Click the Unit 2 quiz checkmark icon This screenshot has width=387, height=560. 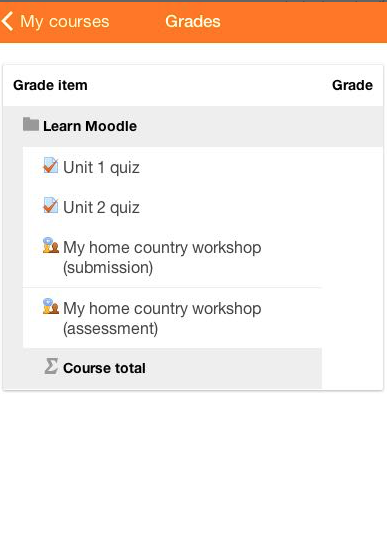coord(50,205)
